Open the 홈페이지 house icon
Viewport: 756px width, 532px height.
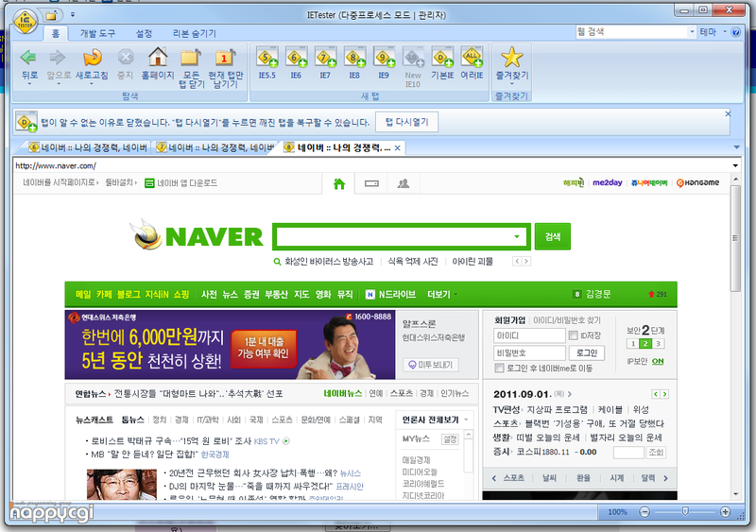click(x=158, y=58)
